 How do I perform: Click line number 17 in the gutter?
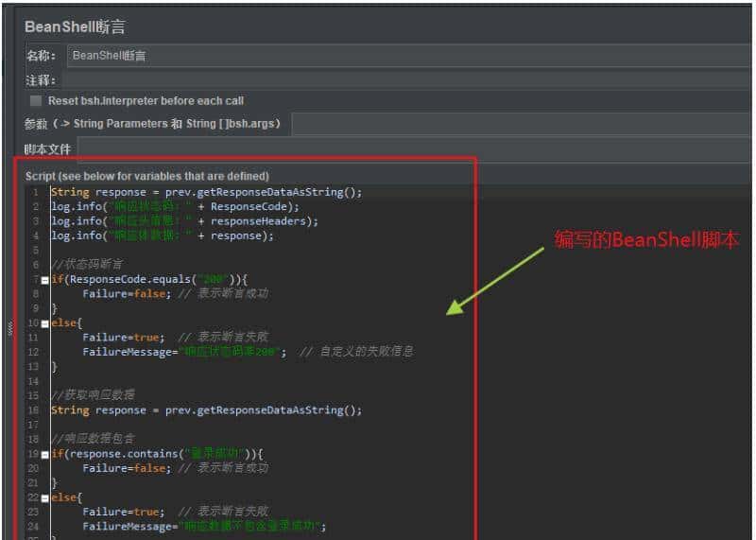[33, 425]
